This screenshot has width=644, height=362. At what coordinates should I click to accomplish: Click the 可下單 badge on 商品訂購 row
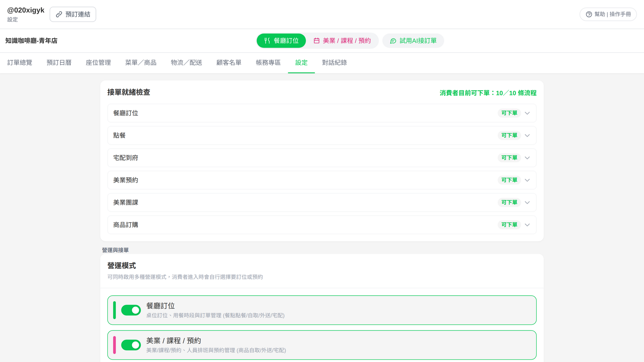[x=509, y=225]
